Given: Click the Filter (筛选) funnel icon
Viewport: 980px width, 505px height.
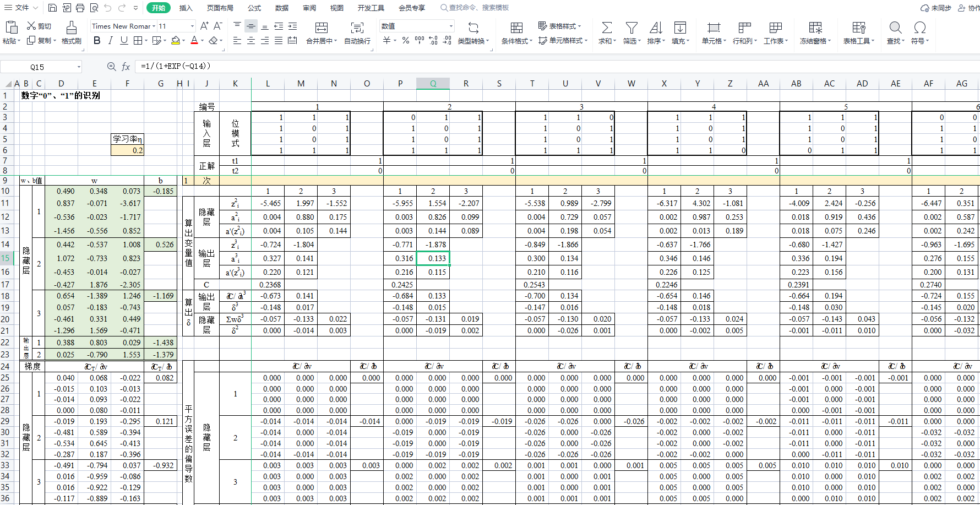Looking at the screenshot, I should pyautogui.click(x=631, y=28).
